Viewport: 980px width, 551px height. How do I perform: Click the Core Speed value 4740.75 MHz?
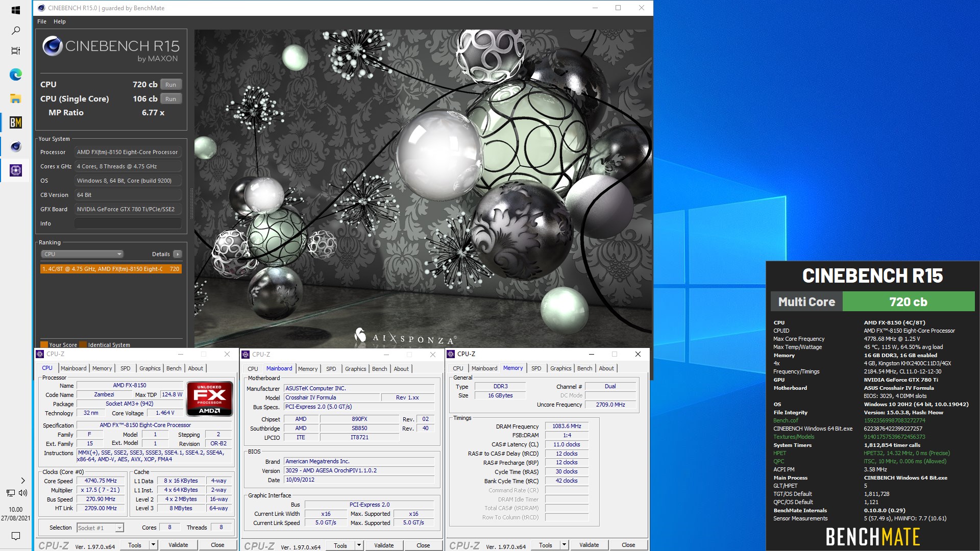(101, 481)
